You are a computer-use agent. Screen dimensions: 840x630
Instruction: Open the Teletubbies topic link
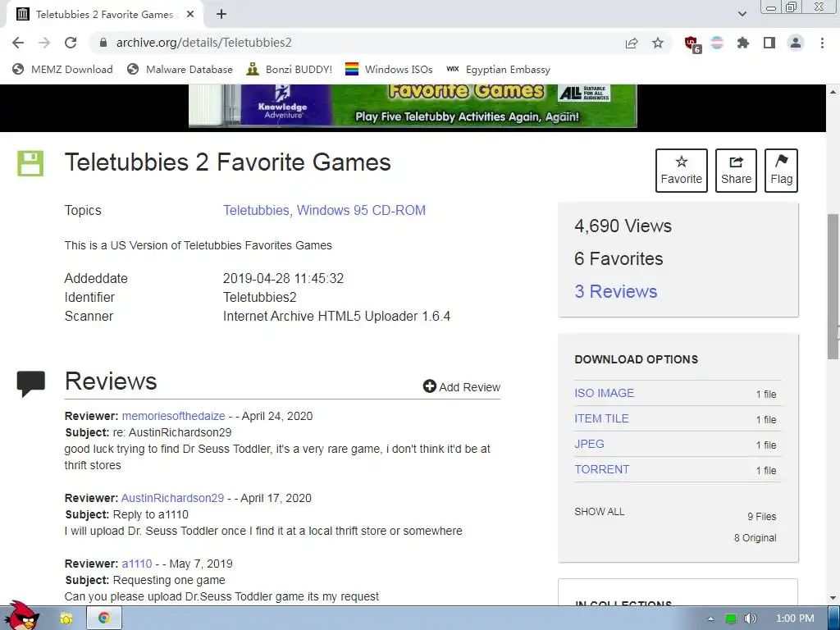256,210
